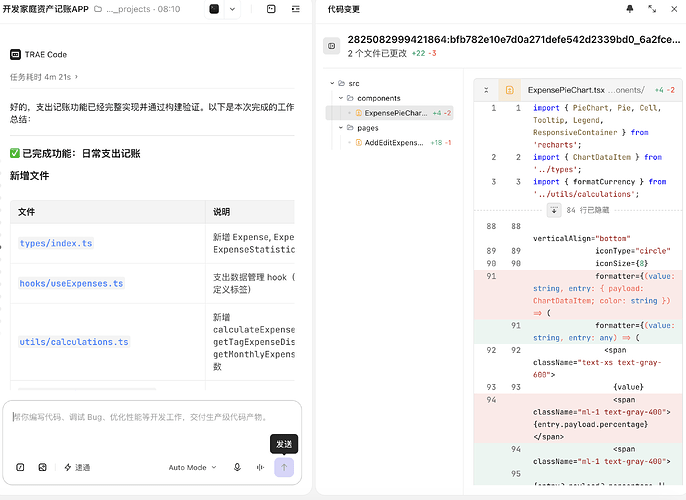The image size is (686, 500).
Task: Collapse the pages folder
Action: (x=341, y=128)
